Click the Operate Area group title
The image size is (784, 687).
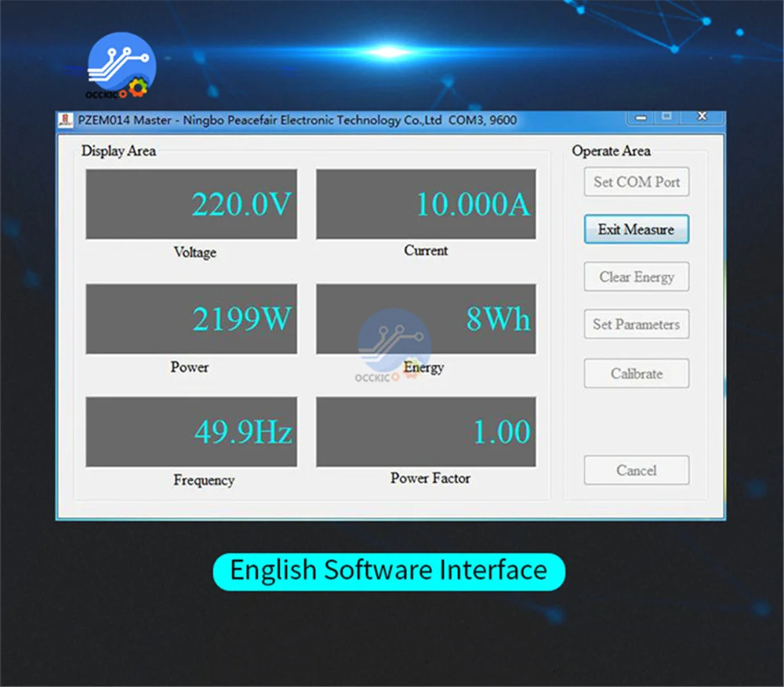(611, 151)
